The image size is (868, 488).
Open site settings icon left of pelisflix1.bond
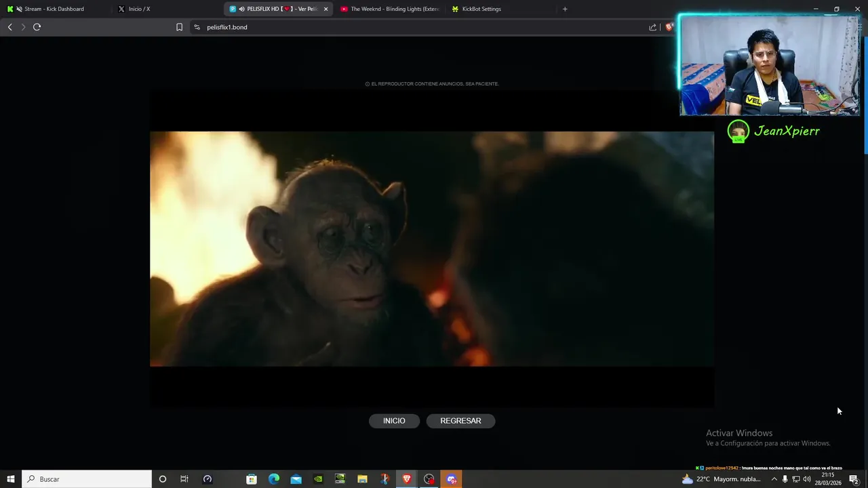[x=197, y=27]
